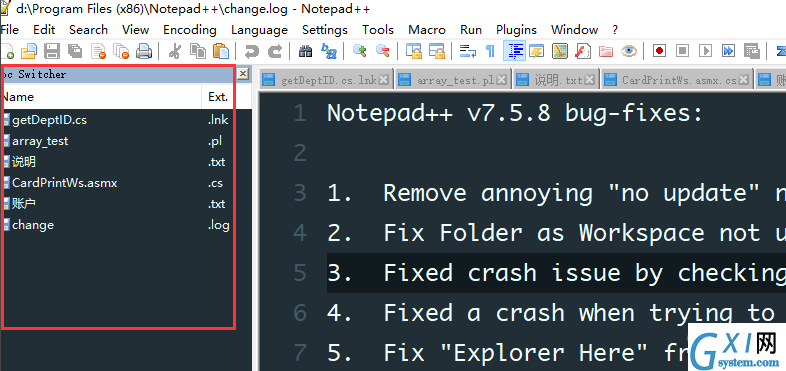This screenshot has height=371, width=786.
Task: Open the Encoding menu
Action: (189, 30)
